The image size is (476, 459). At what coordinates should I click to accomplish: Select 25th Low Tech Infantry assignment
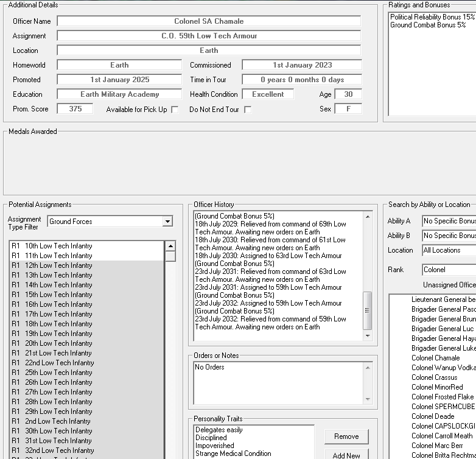click(x=87, y=373)
